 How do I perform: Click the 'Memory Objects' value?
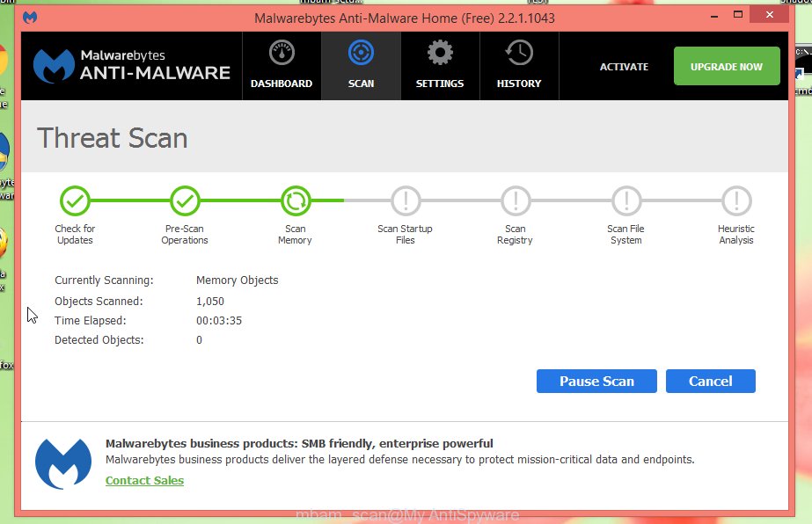(238, 280)
